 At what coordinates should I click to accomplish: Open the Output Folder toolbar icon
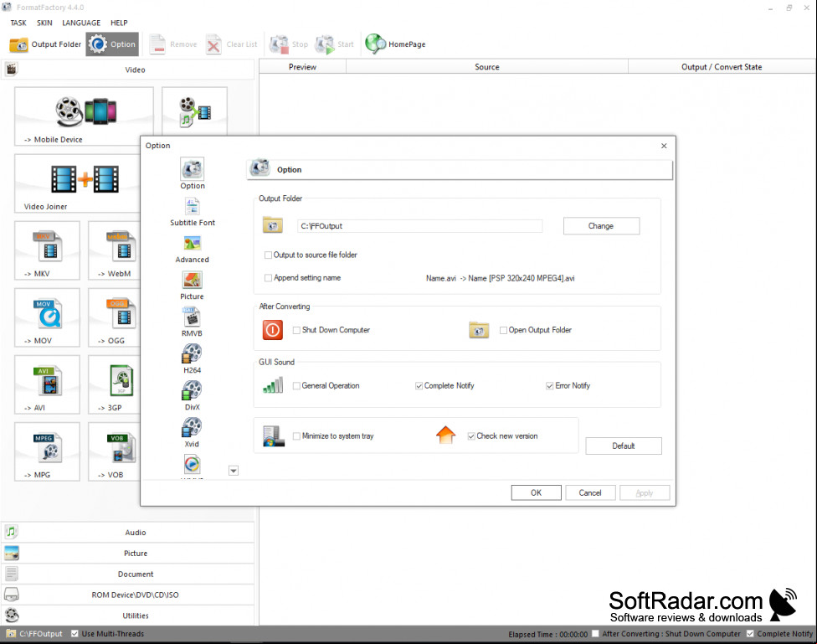pyautogui.click(x=19, y=44)
